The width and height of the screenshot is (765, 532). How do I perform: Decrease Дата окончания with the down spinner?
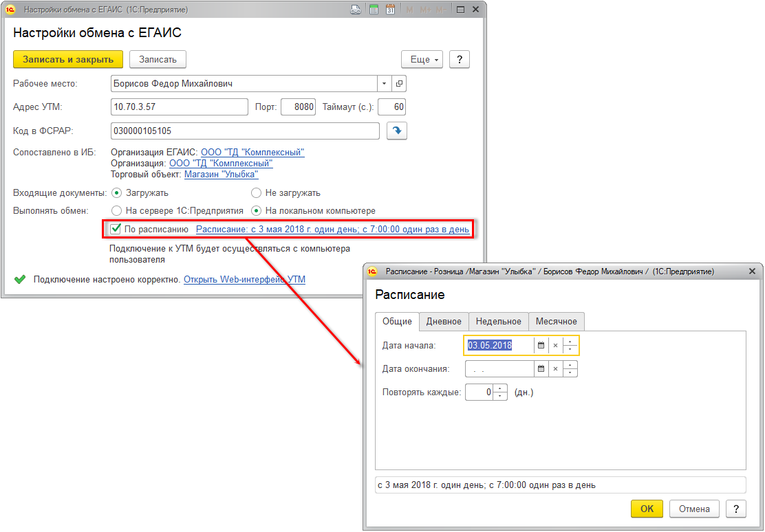pos(570,373)
